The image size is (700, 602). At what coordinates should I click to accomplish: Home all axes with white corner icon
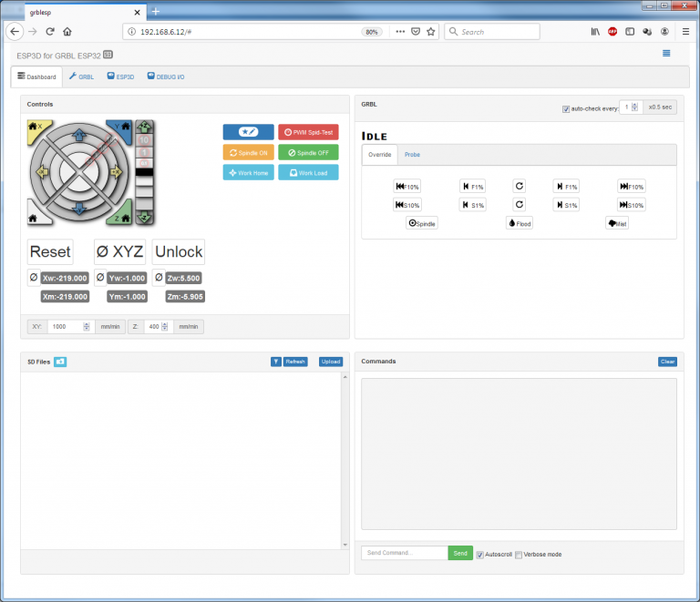(x=36, y=215)
